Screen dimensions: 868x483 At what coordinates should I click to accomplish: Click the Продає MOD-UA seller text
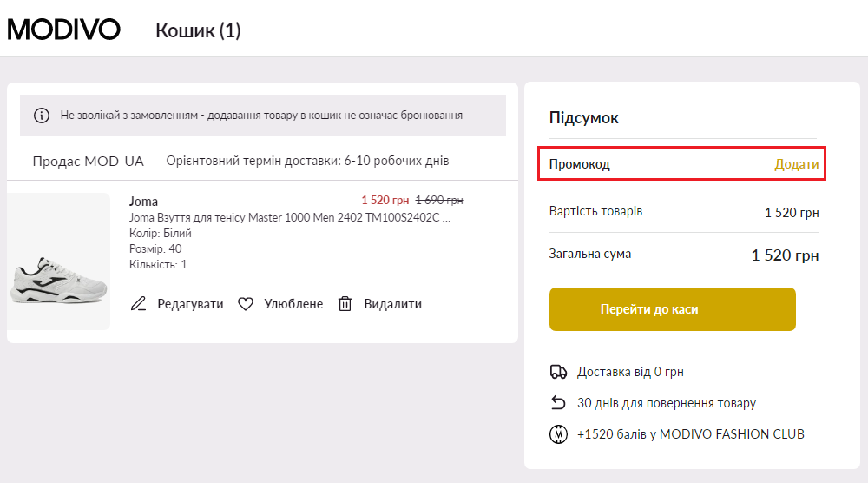pyautogui.click(x=88, y=162)
